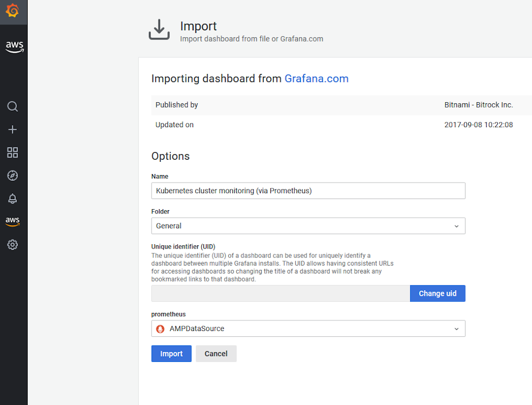Open the top AWS sidebar icon
Screen dimensions: 532x405
14,47
